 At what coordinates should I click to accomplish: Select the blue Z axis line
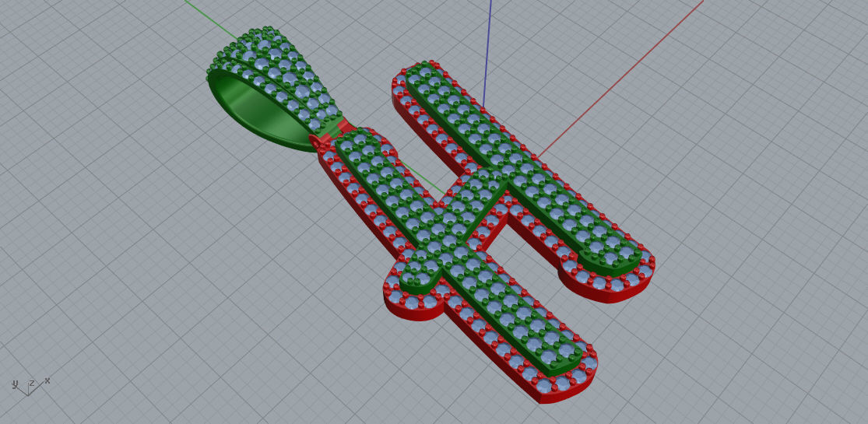click(487, 53)
